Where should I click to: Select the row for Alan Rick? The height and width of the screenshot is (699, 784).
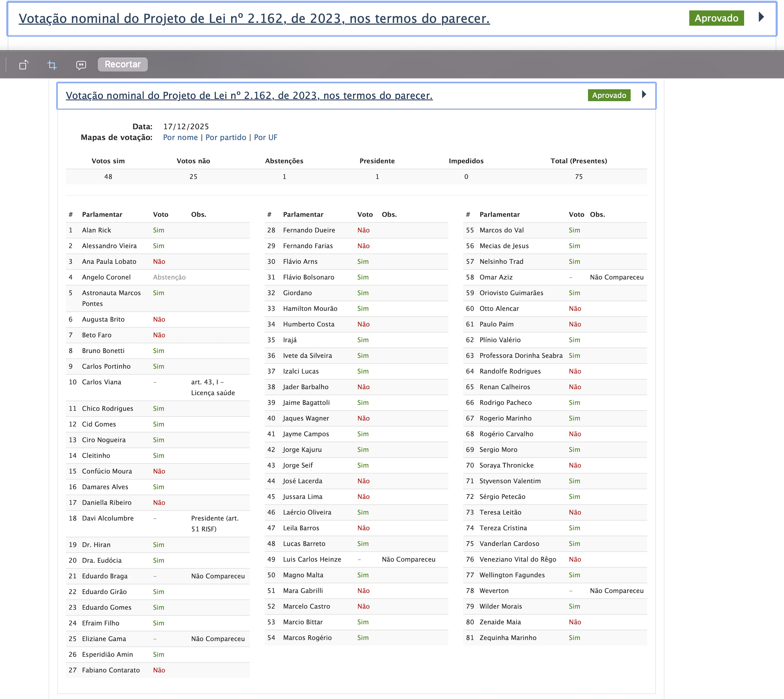[x=158, y=230]
